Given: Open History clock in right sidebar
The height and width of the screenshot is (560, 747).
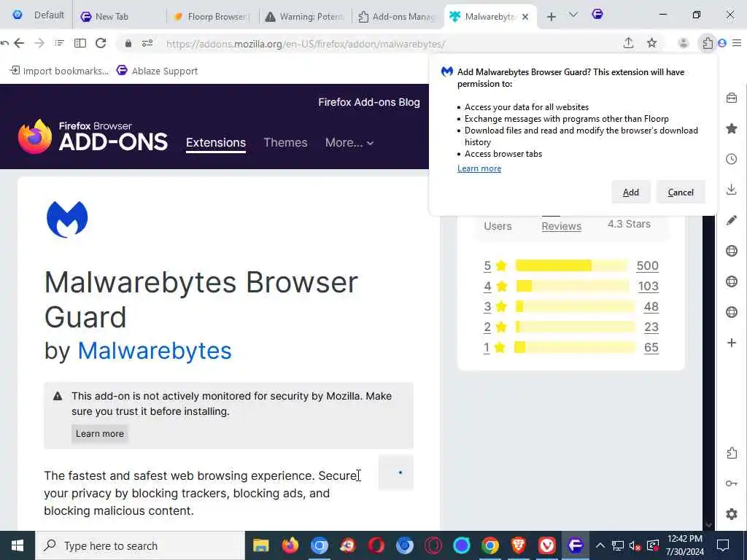Looking at the screenshot, I should (x=732, y=159).
